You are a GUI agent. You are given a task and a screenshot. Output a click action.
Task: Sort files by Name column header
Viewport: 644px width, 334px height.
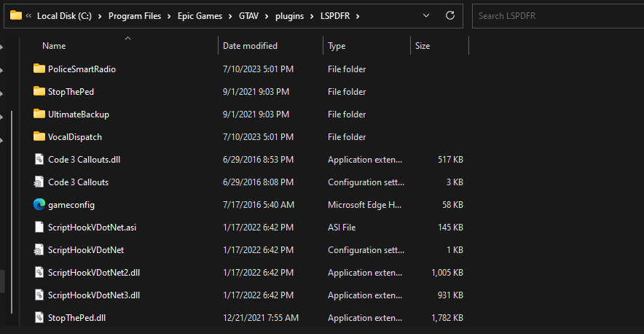(54, 46)
